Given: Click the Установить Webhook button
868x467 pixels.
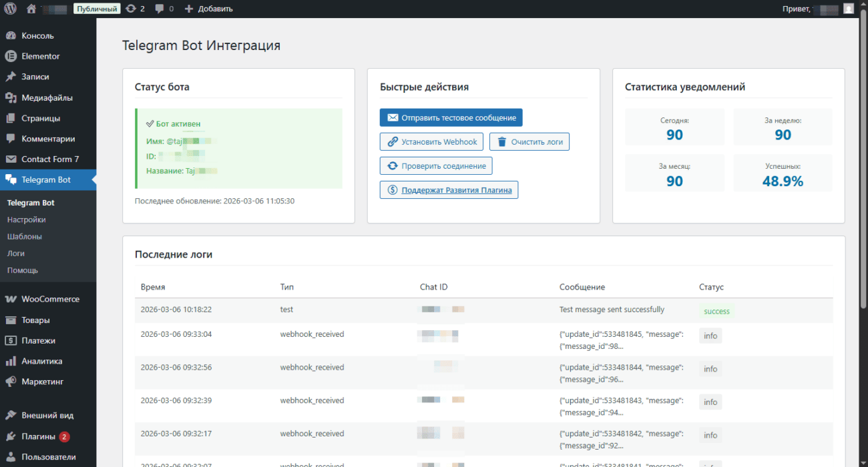Looking at the screenshot, I should [x=432, y=141].
